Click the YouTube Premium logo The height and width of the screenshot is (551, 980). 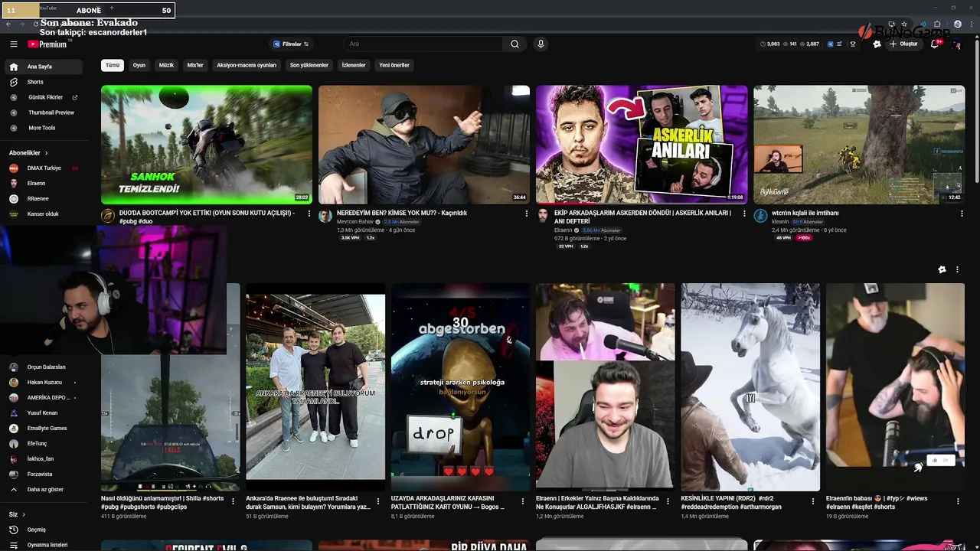click(x=47, y=44)
